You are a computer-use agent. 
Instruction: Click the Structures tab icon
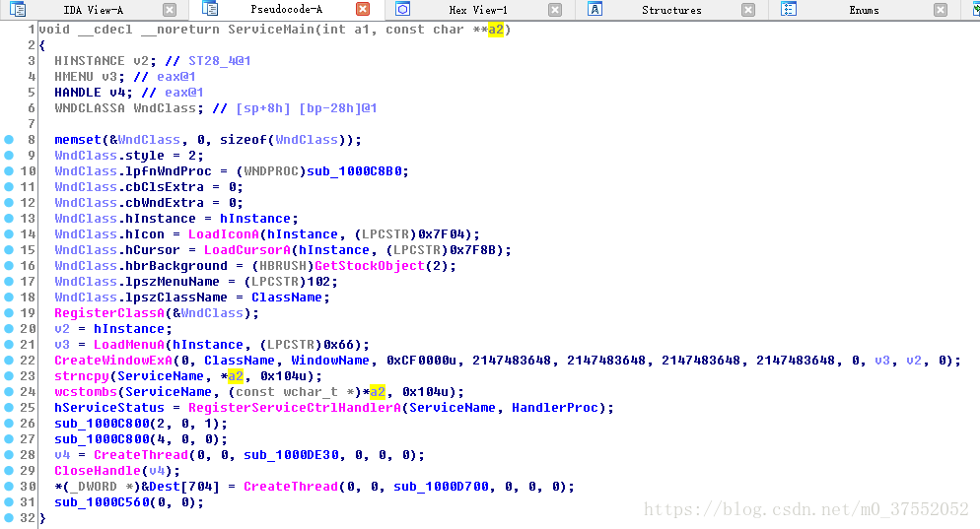[x=595, y=9]
